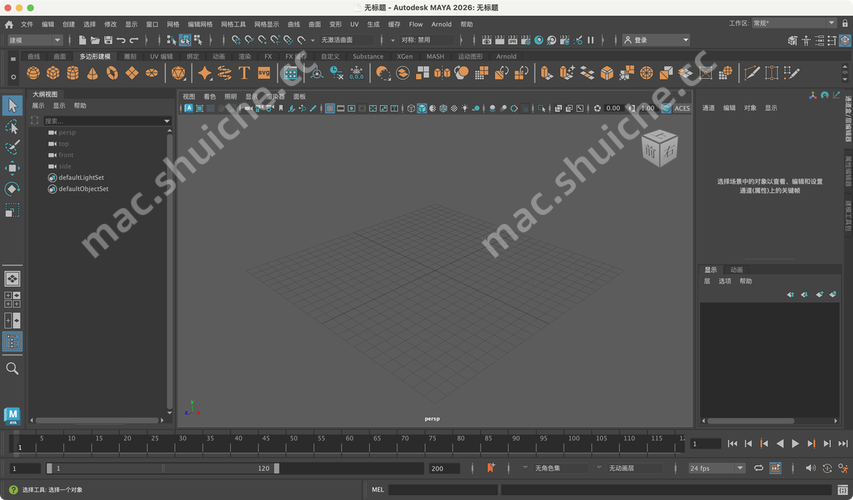Toggle select by object type icon

click(x=185, y=40)
